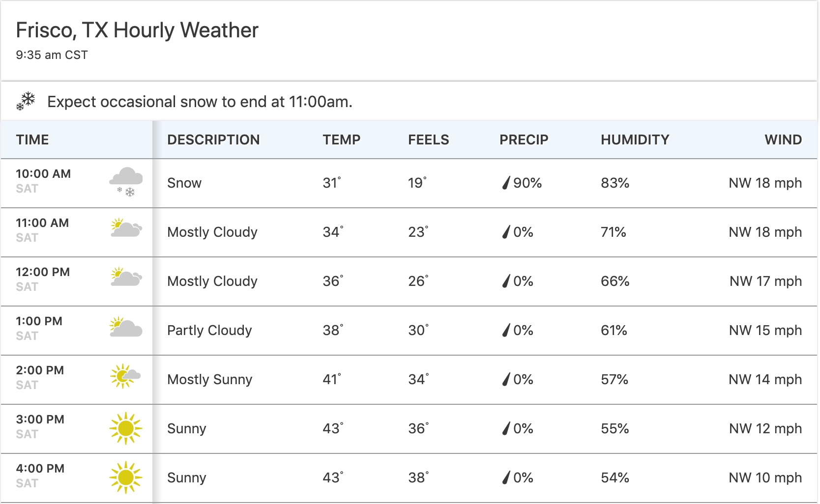Click the raindrop icon beside 90% precip
Image resolution: width=820 pixels, height=504 pixels.
click(506, 183)
